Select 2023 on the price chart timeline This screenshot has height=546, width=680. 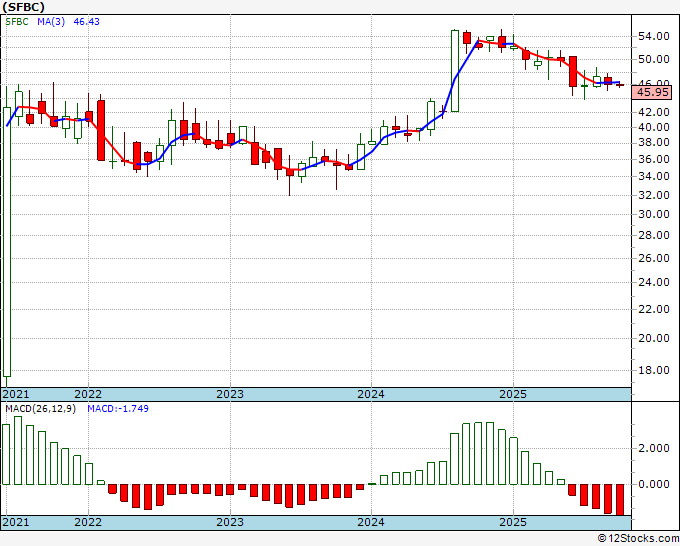click(x=230, y=394)
